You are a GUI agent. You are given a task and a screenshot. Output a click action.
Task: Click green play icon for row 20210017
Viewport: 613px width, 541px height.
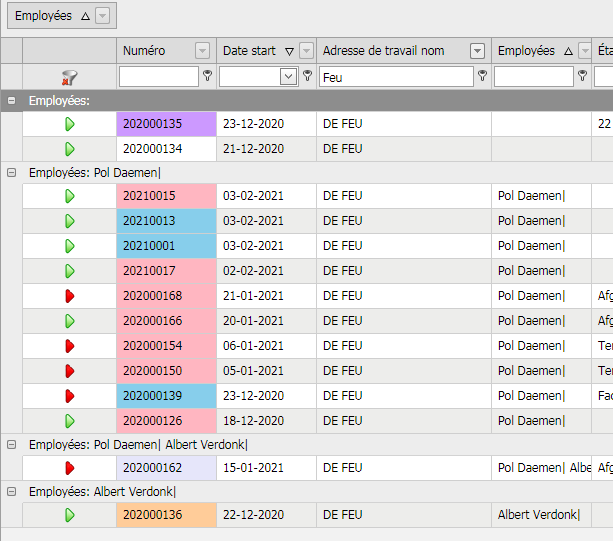click(70, 271)
